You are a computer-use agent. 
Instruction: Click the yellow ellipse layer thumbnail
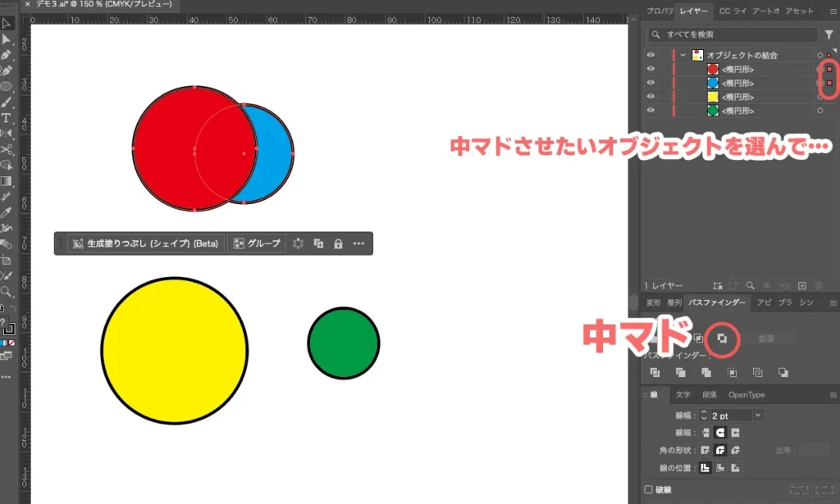(713, 97)
